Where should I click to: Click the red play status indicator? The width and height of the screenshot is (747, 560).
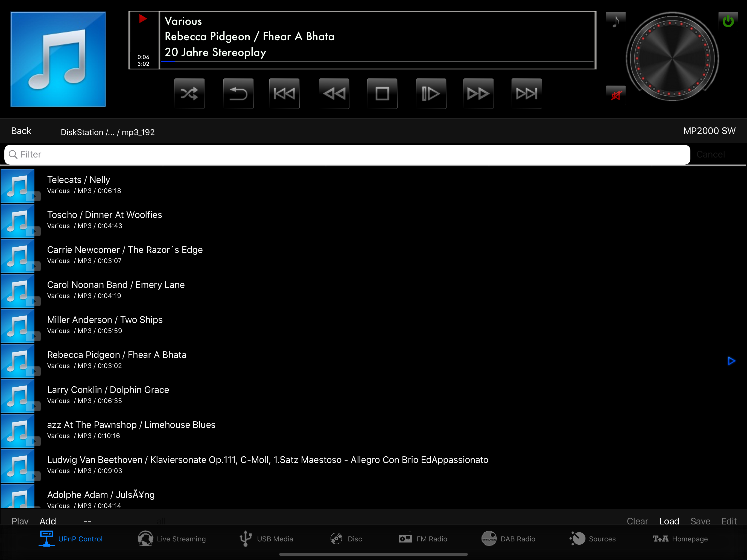coord(143,19)
